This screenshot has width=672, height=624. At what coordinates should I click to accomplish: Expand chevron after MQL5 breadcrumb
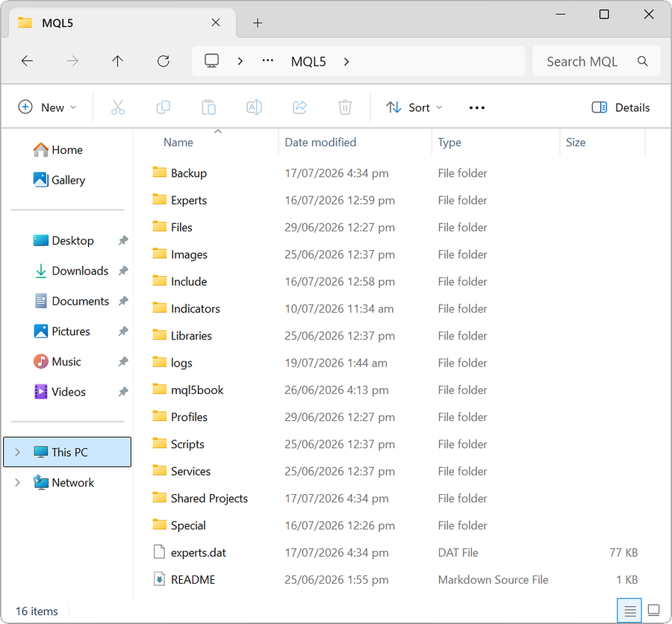pos(346,62)
